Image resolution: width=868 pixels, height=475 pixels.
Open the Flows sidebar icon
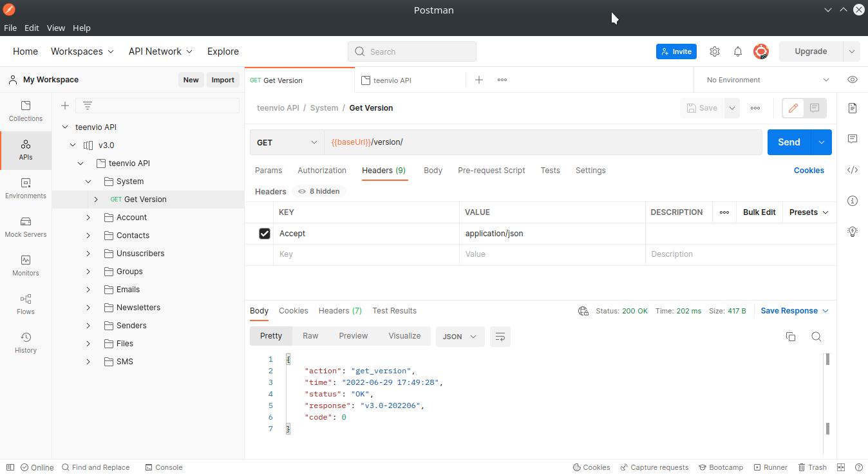[x=26, y=304]
